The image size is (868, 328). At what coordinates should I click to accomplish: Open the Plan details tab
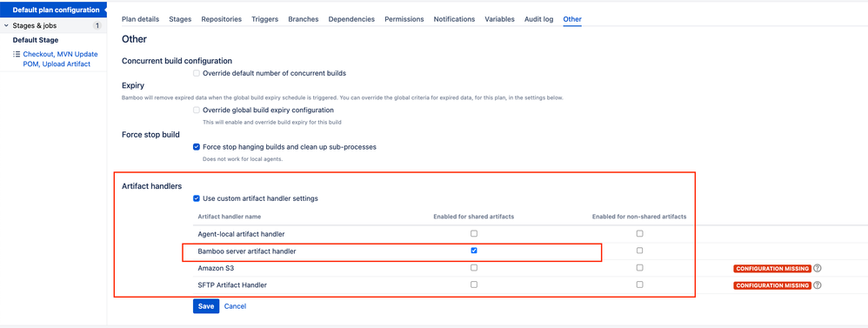(x=140, y=19)
